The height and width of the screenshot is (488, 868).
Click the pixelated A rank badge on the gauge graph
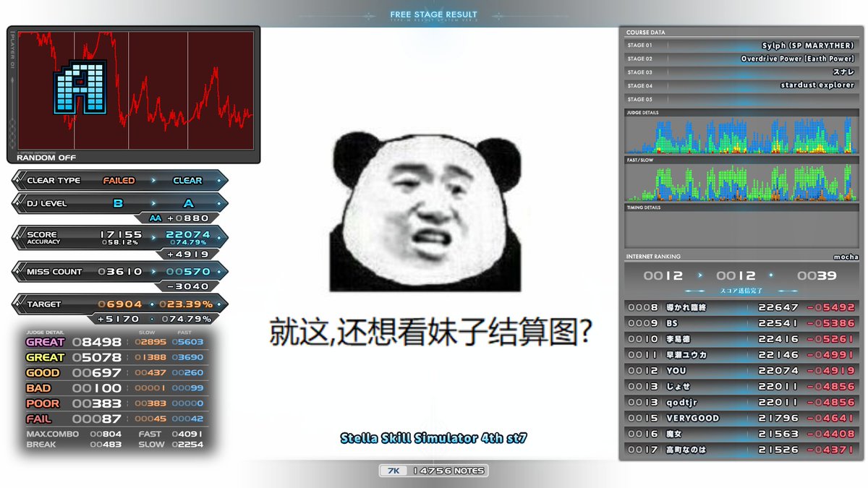pyautogui.click(x=80, y=87)
